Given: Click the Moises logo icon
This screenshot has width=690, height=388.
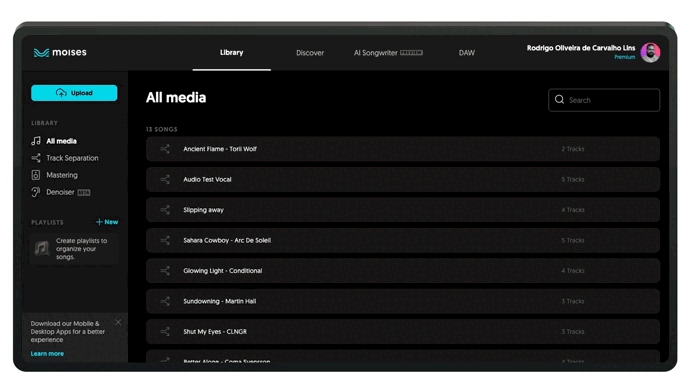Looking at the screenshot, I should (41, 53).
